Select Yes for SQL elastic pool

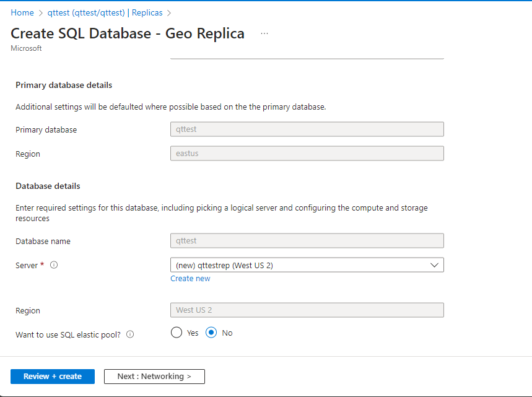(177, 333)
